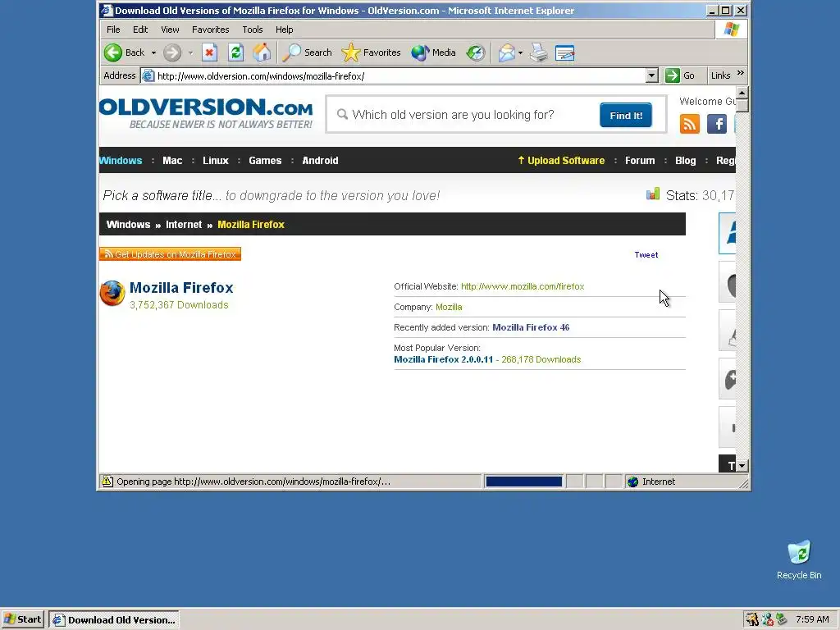Open the Search pane in toolbar
This screenshot has width=840, height=630.
307,52
